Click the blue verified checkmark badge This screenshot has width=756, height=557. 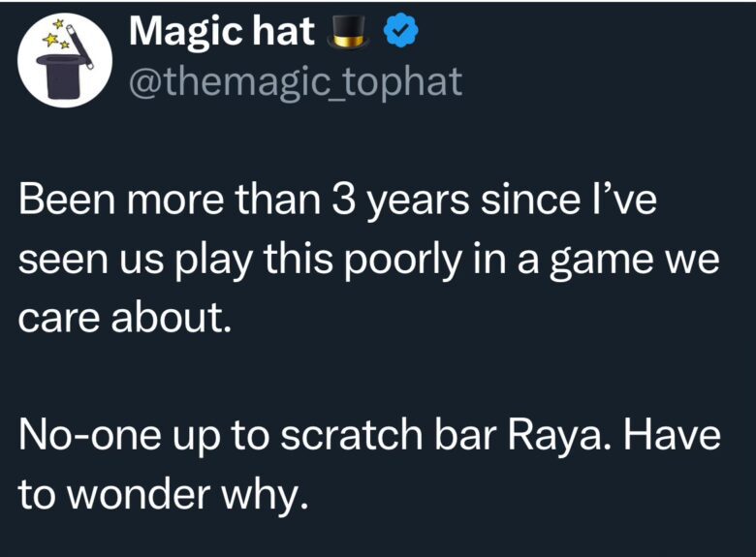(399, 34)
